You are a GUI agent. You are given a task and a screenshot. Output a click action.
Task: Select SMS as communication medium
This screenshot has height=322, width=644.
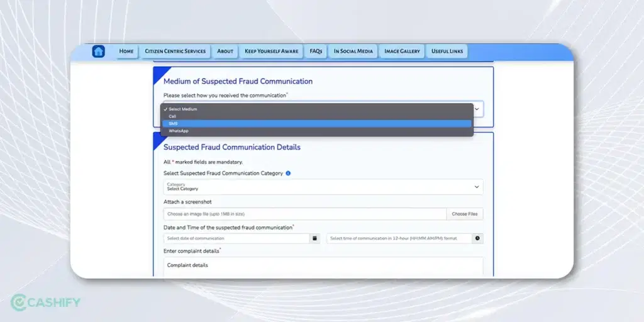point(317,124)
